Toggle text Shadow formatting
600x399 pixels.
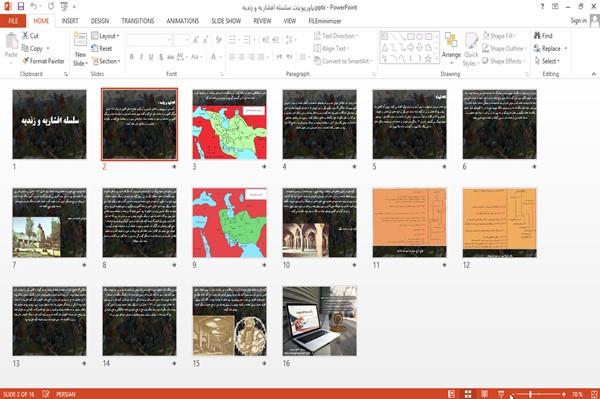[x=161, y=57]
